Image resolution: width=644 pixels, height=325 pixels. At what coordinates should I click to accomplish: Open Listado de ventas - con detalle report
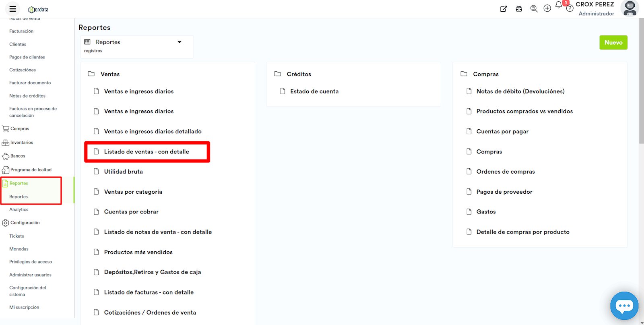tap(147, 152)
